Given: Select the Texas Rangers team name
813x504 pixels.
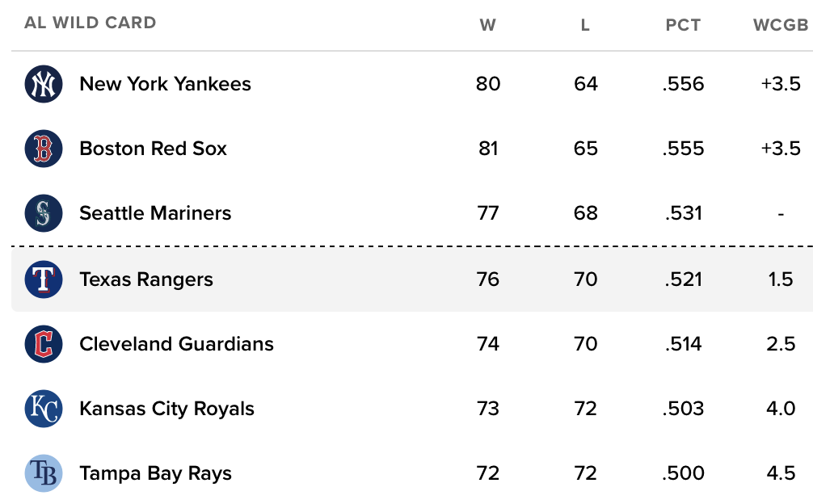Looking at the screenshot, I should (x=146, y=279).
